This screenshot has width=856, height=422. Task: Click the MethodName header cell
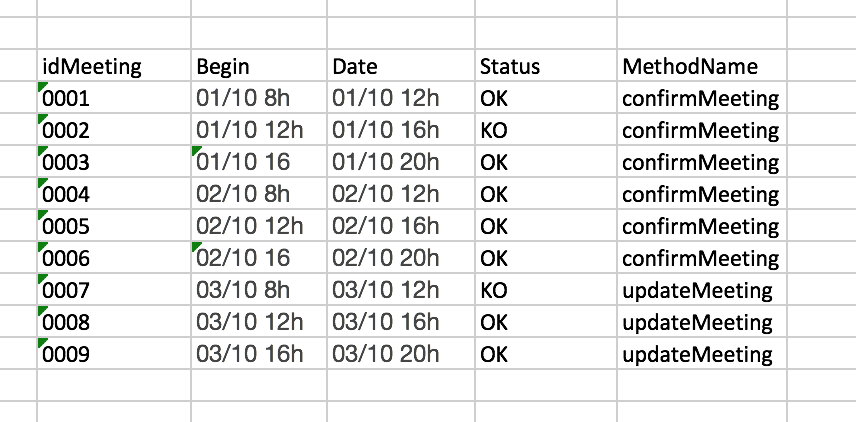tap(690, 67)
